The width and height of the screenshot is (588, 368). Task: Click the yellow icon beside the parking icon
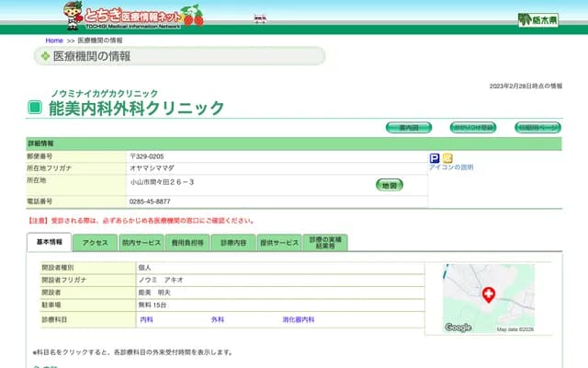tap(447, 157)
